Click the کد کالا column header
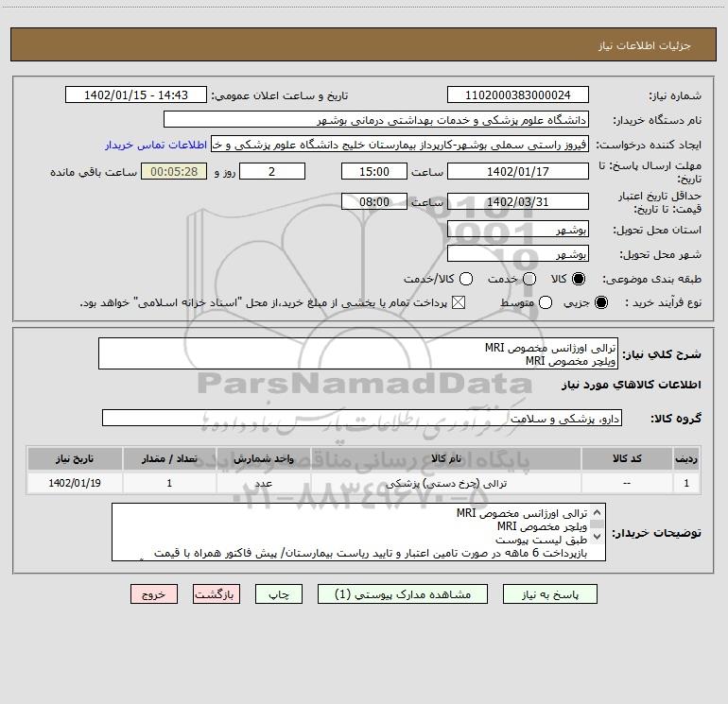 coord(627,458)
